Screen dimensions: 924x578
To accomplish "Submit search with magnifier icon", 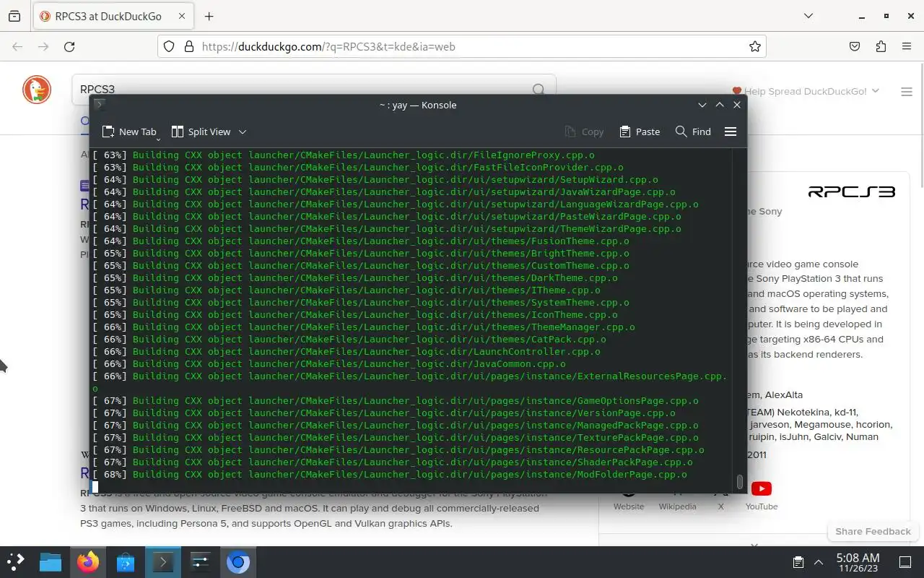I will pyautogui.click(x=539, y=89).
